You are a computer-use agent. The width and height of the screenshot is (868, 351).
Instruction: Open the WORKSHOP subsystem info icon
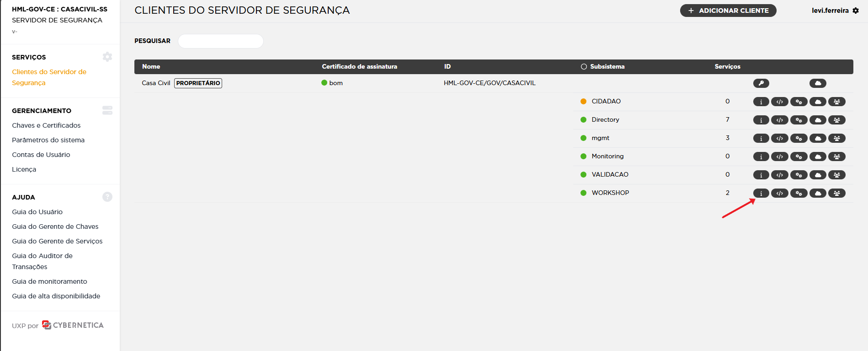click(x=761, y=193)
